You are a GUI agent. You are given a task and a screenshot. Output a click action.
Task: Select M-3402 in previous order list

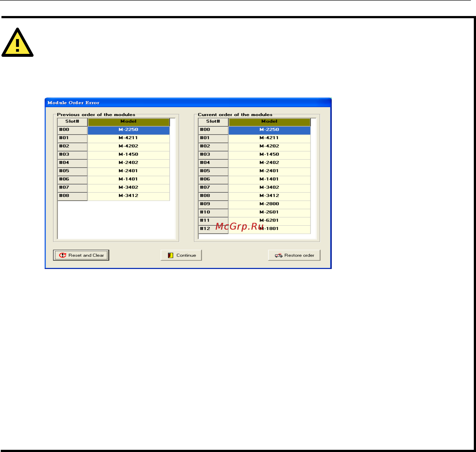(x=128, y=188)
